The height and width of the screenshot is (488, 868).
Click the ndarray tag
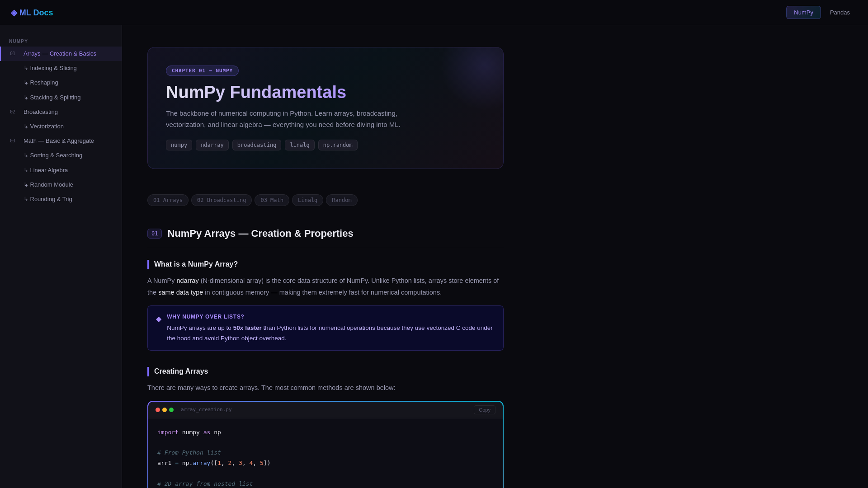212,145
